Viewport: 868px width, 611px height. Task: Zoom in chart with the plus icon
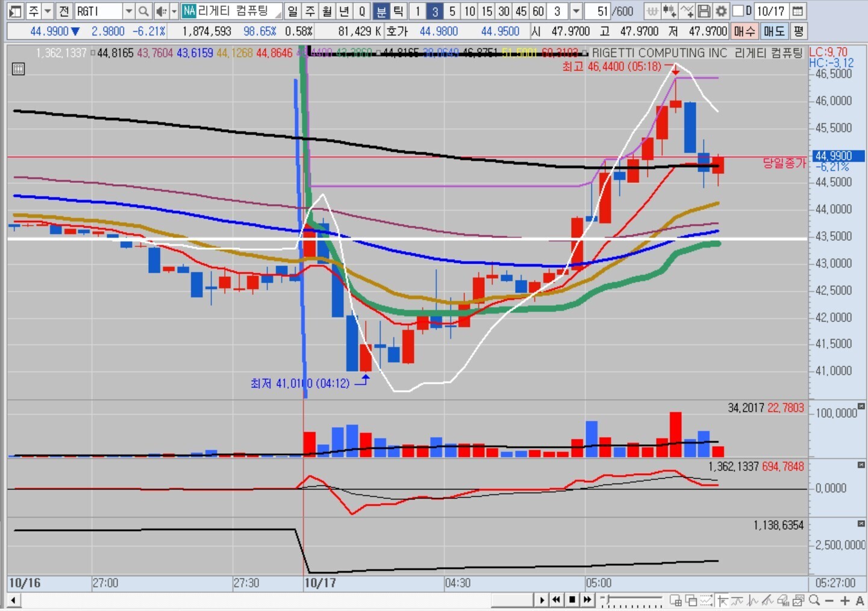click(845, 600)
